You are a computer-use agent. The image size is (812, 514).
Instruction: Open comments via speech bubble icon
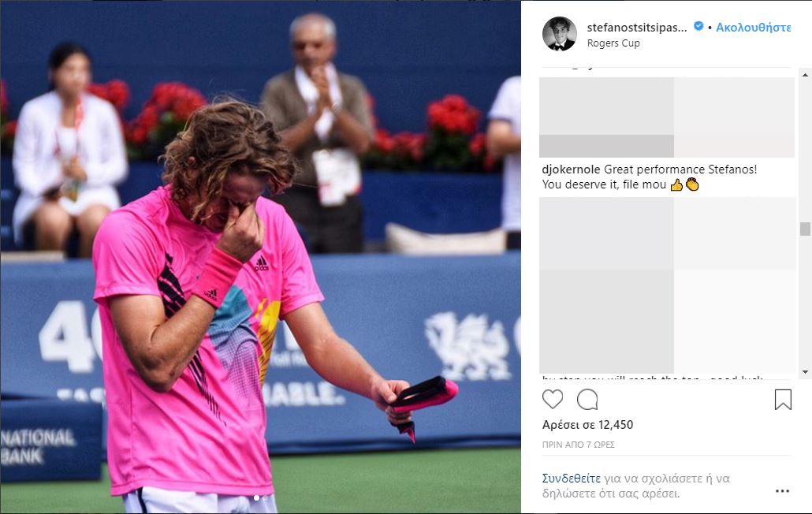point(587,399)
